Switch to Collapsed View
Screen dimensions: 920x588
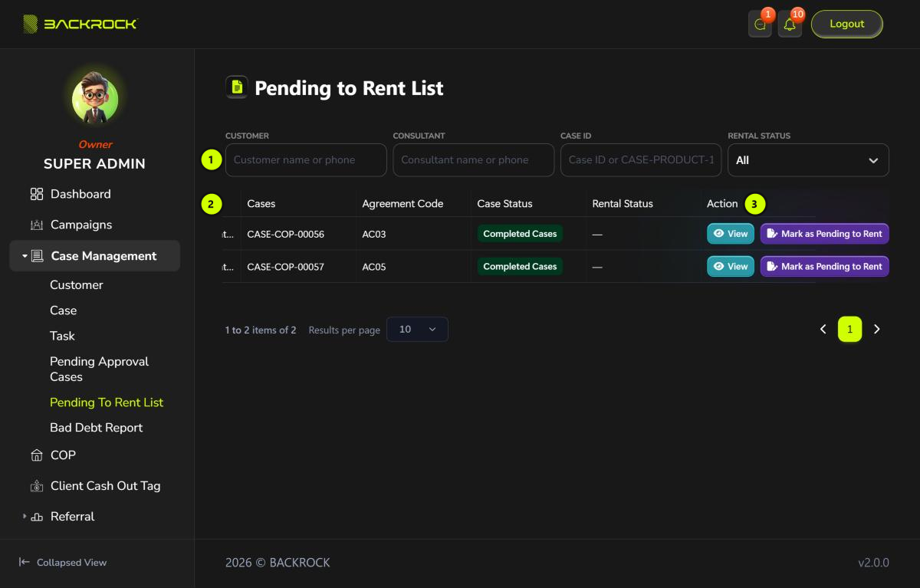coord(63,562)
